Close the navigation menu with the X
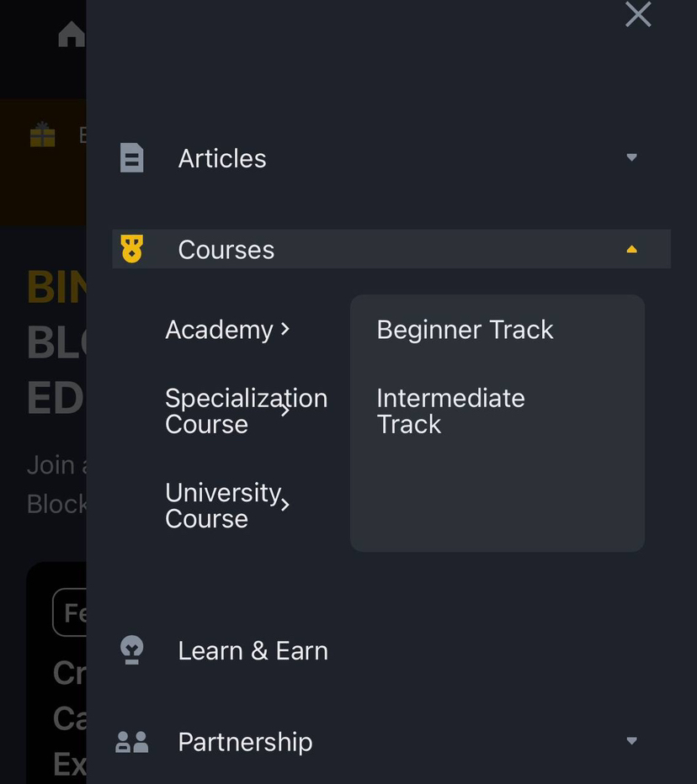 coord(638,14)
